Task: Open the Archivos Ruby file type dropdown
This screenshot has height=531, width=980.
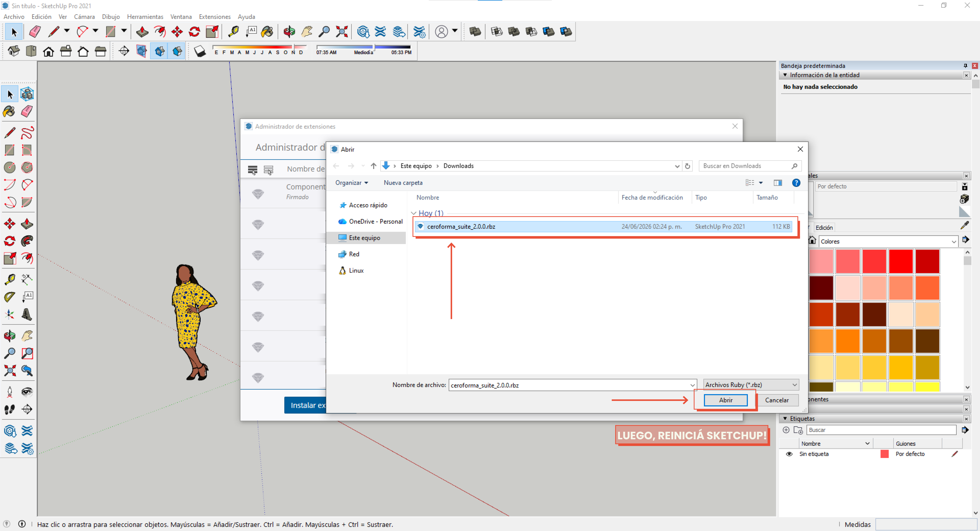Action: tap(751, 385)
